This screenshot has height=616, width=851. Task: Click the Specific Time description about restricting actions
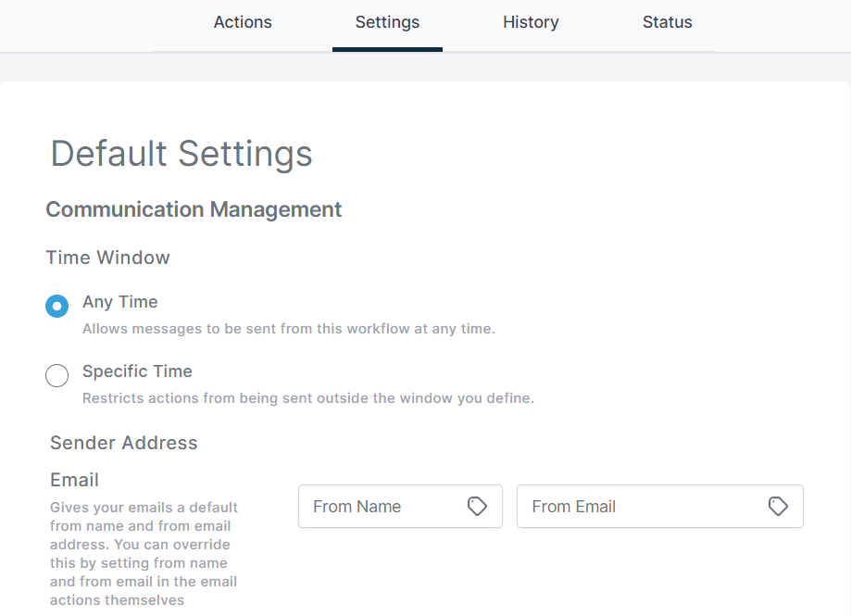click(308, 398)
